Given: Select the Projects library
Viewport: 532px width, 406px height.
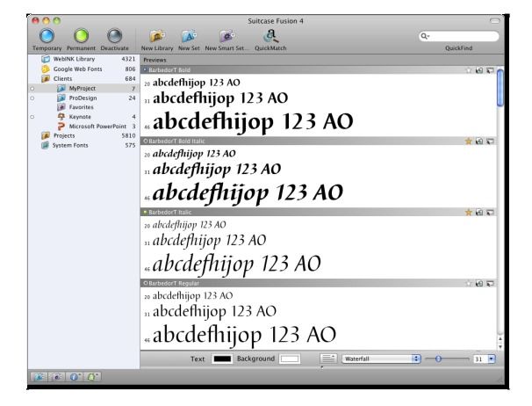Looking at the screenshot, I should (83, 135).
